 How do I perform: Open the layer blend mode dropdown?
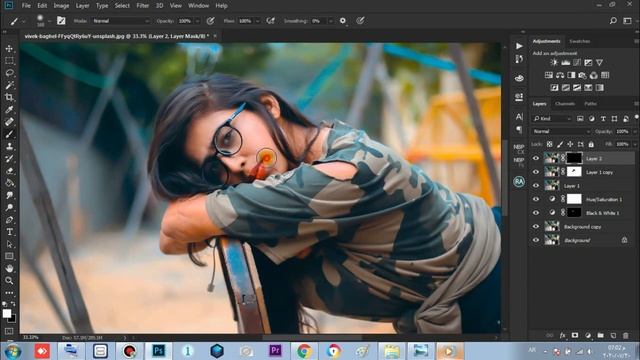coord(561,131)
